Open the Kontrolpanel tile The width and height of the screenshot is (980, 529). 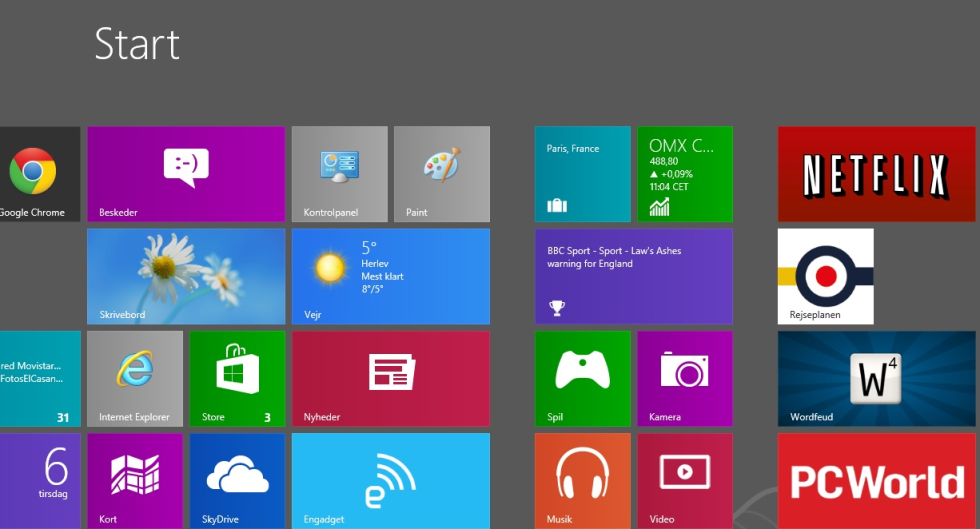[x=339, y=174]
